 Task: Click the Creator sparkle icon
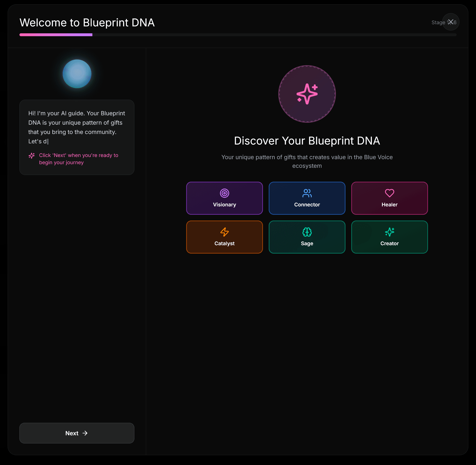[389, 232]
